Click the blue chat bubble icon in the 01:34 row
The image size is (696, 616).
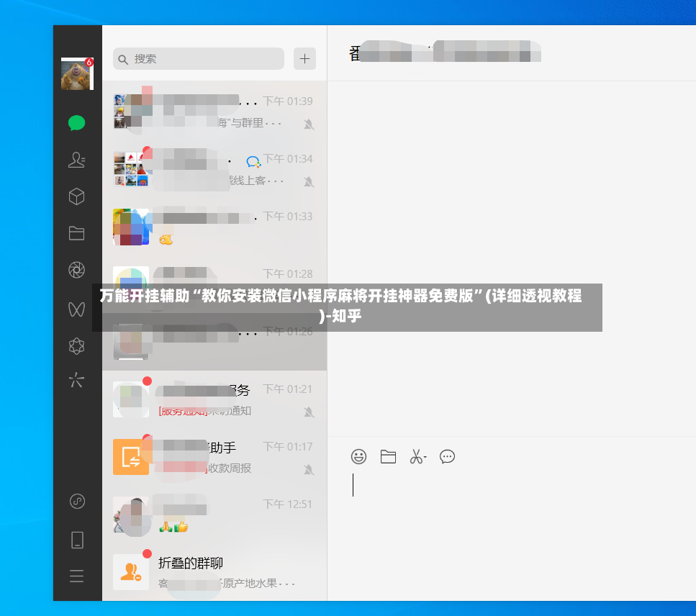coord(253,161)
